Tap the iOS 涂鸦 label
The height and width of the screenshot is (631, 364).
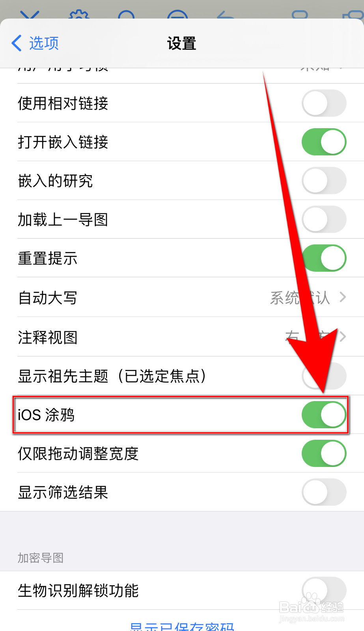pos(46,415)
